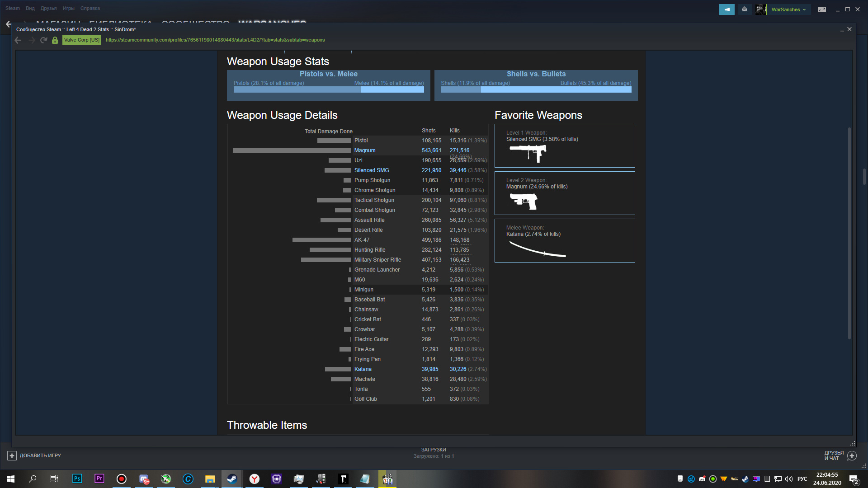Open the Справка menu

[90, 8]
